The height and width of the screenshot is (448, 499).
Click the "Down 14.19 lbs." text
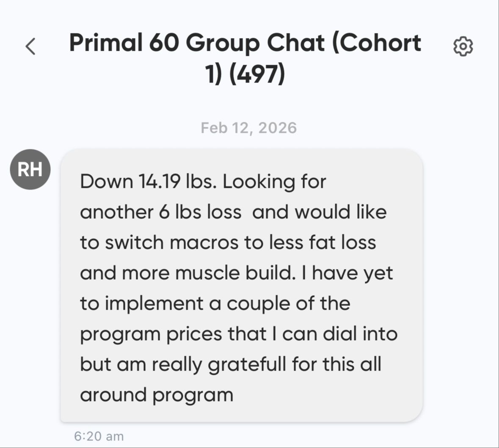(x=148, y=181)
